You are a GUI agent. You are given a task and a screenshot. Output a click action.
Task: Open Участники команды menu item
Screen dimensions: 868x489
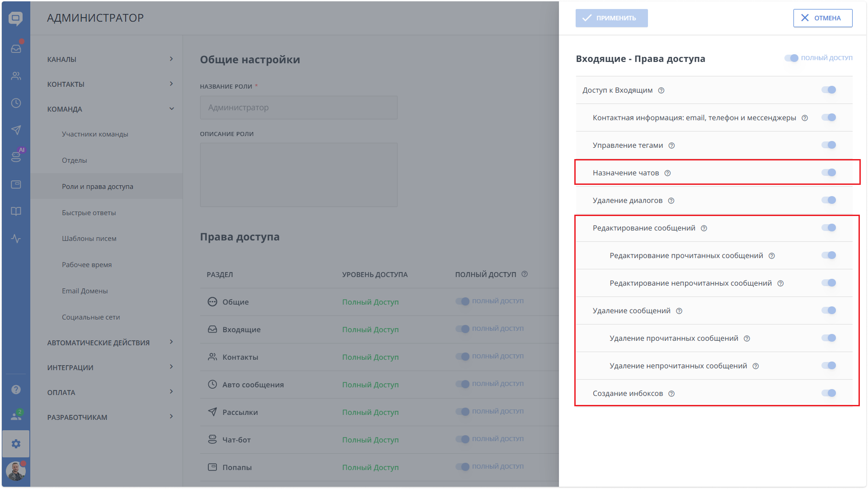pos(95,134)
